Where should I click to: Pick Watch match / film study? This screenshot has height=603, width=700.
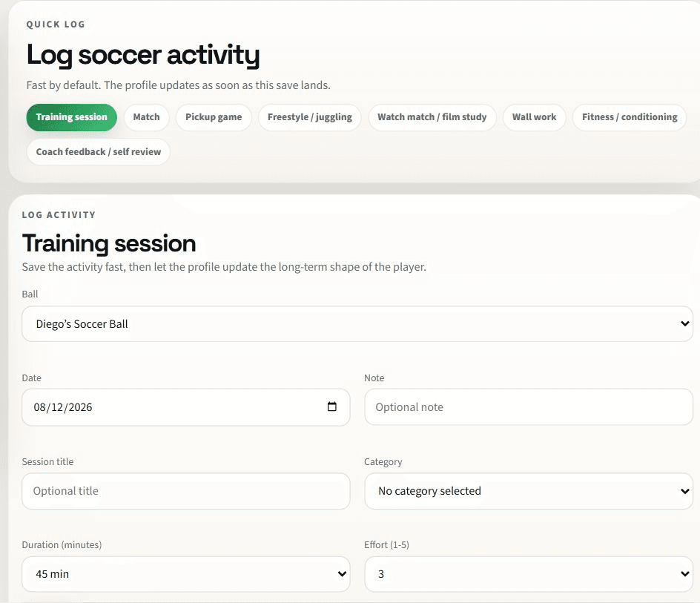coord(432,117)
